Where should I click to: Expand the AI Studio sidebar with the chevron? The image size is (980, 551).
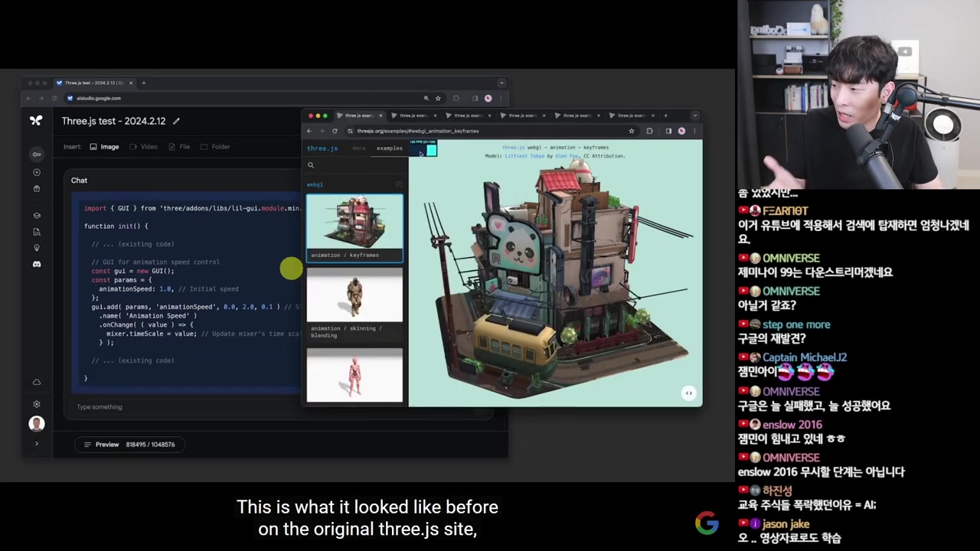36,444
